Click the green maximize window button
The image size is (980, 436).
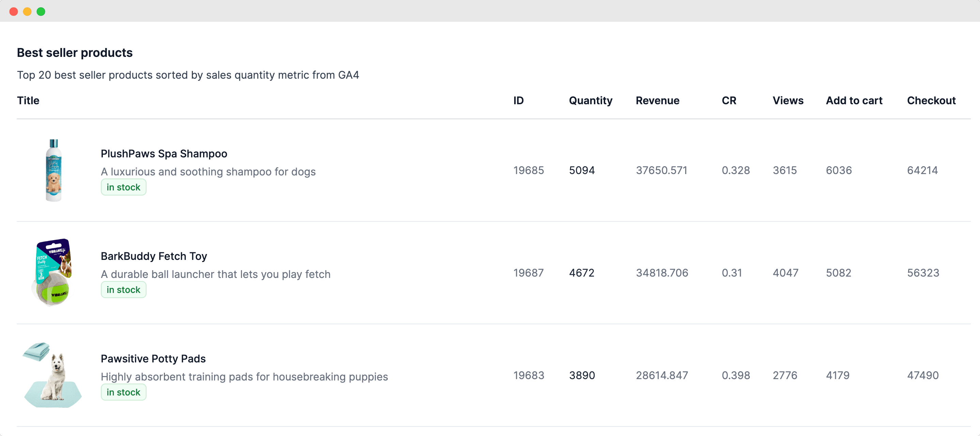pyautogui.click(x=41, y=12)
